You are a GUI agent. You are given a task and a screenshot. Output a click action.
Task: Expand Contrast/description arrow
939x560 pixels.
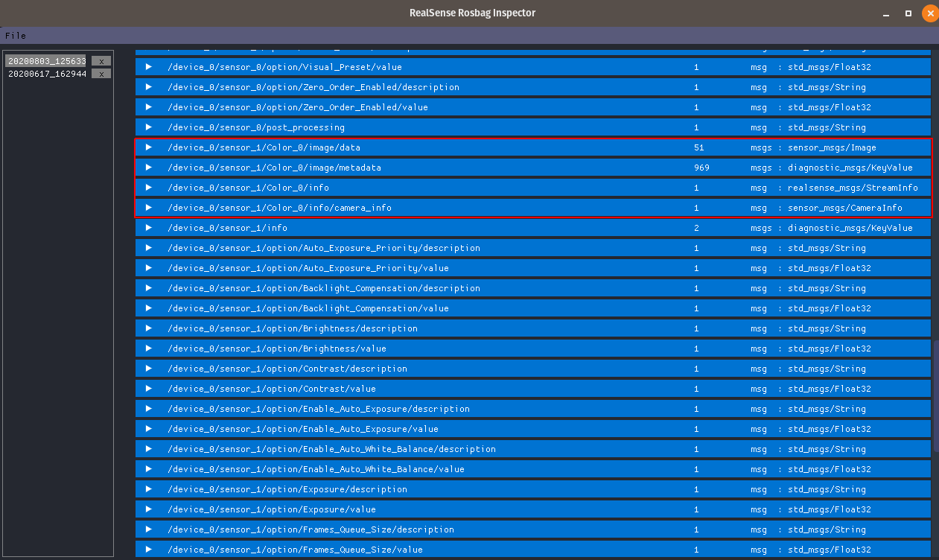(x=148, y=369)
